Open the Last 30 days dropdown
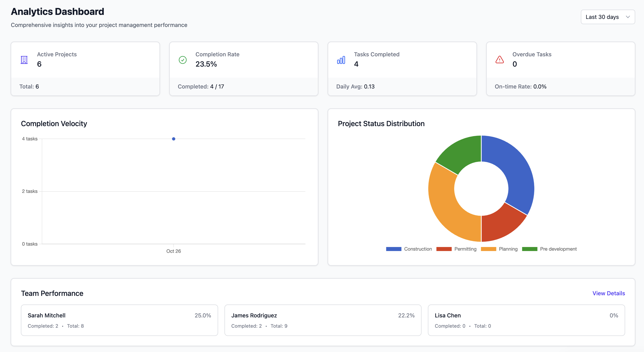 [607, 17]
